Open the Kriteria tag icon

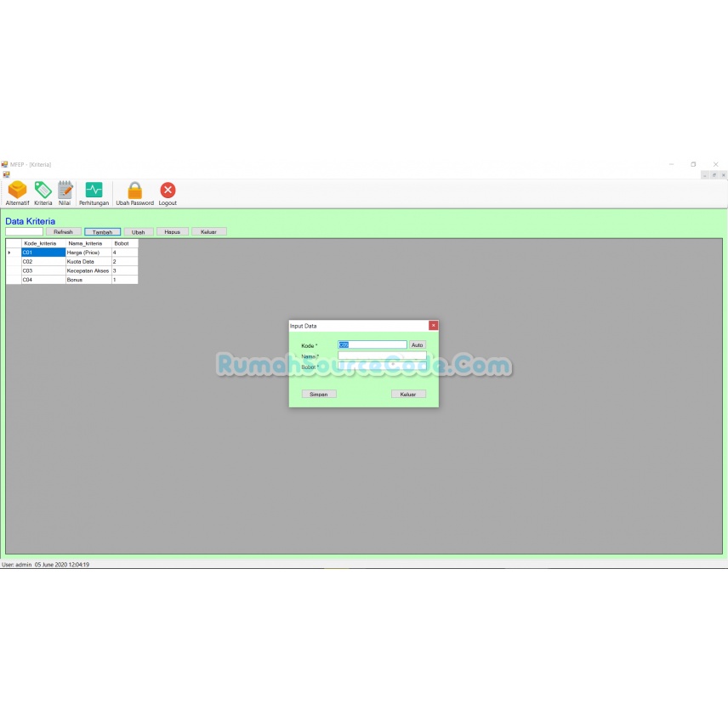[43, 193]
